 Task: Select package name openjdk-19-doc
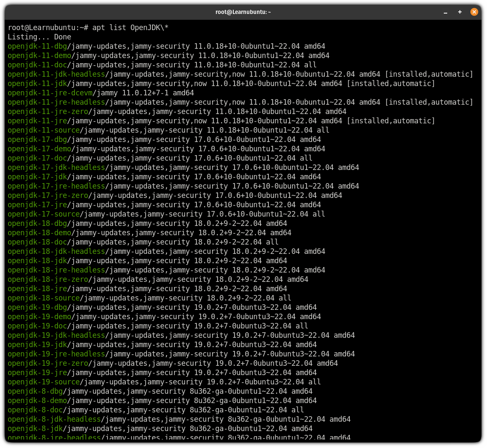(37, 326)
